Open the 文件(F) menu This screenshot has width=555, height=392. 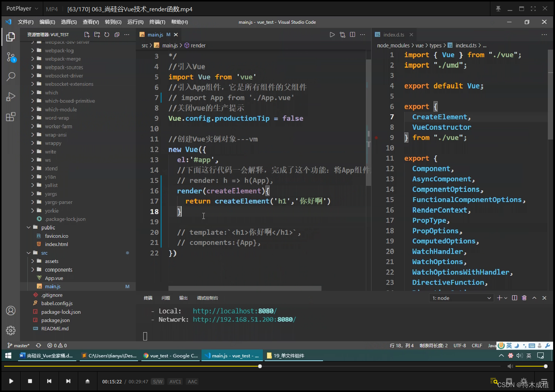click(26, 22)
